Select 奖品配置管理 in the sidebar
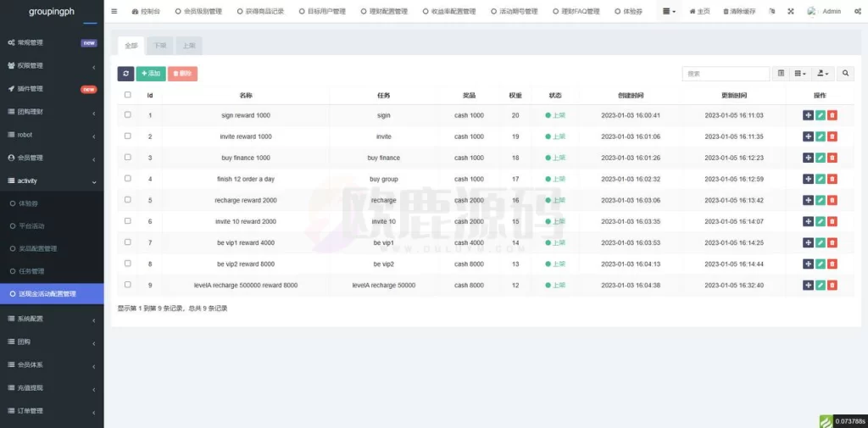Screen dimensions: 868x428 (x=52, y=248)
